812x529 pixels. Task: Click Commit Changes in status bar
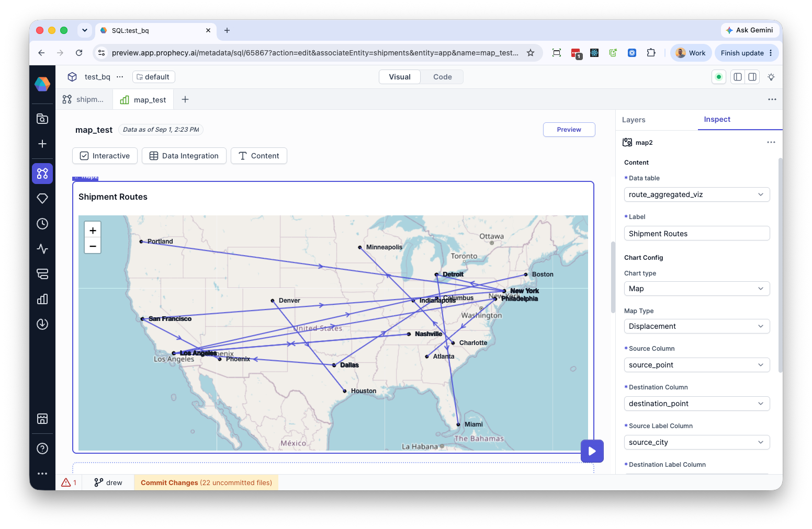pyautogui.click(x=206, y=482)
